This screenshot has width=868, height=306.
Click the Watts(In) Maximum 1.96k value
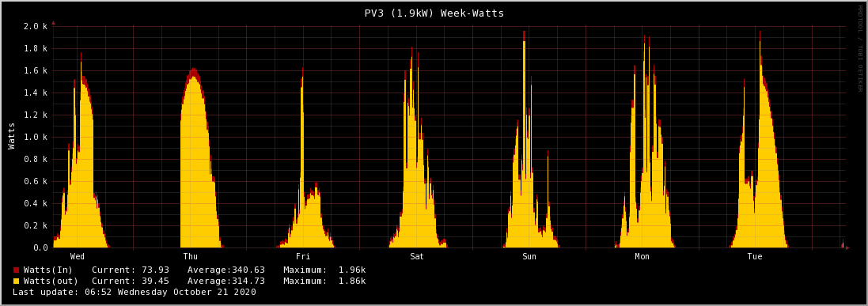351,270
